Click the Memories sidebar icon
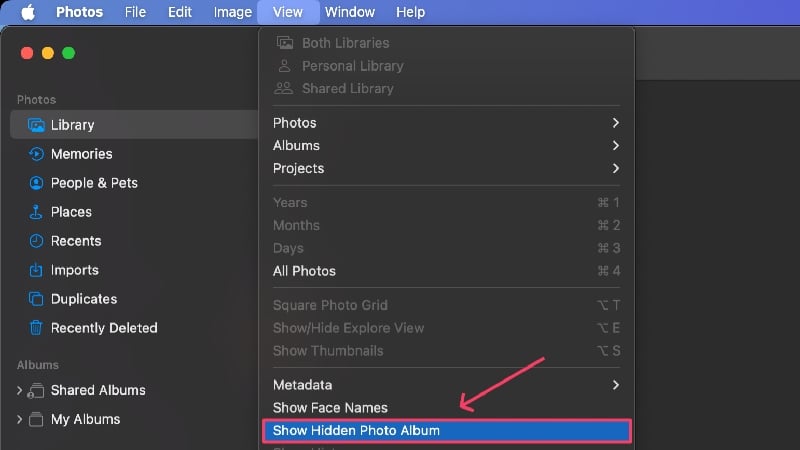The image size is (800, 450). tap(36, 154)
